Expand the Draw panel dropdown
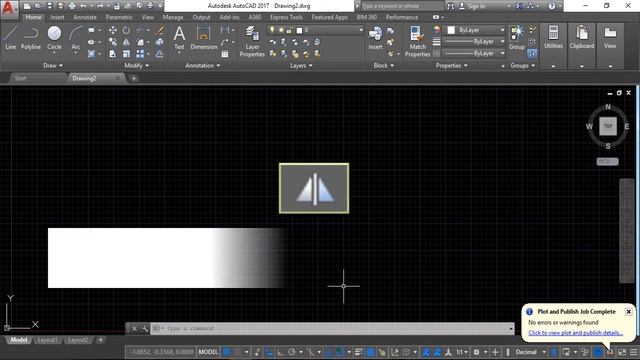 click(x=53, y=65)
